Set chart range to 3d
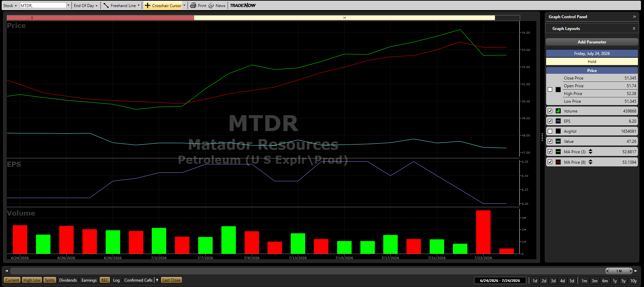Viewport: 644px width, 287px height. [x=553, y=281]
